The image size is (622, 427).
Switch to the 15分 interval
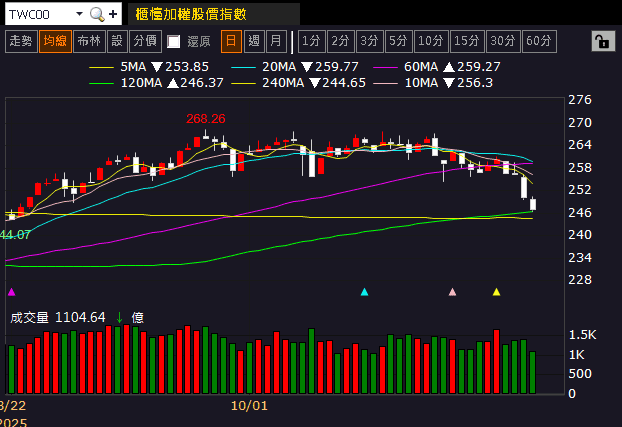467,41
